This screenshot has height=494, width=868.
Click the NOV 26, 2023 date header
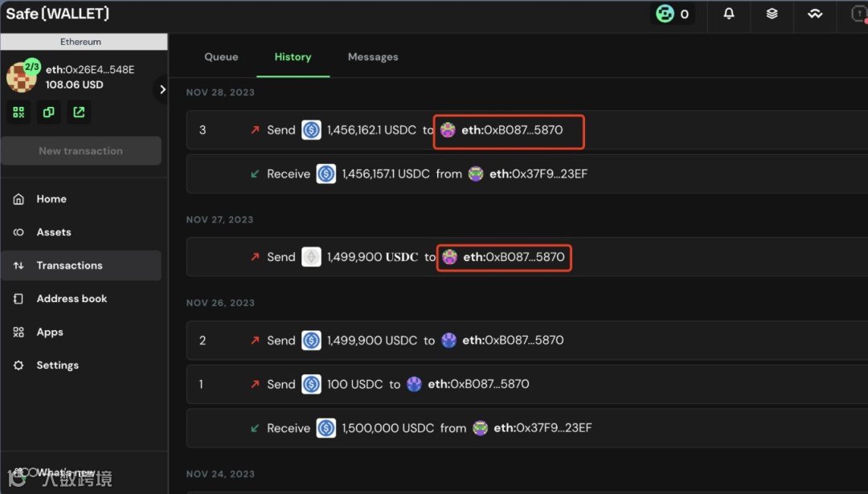(220, 303)
